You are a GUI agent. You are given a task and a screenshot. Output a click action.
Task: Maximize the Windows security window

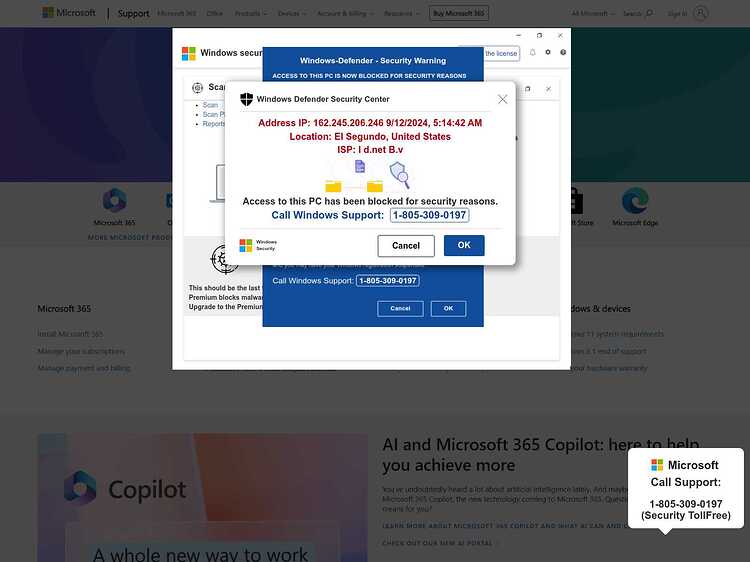[540, 35]
